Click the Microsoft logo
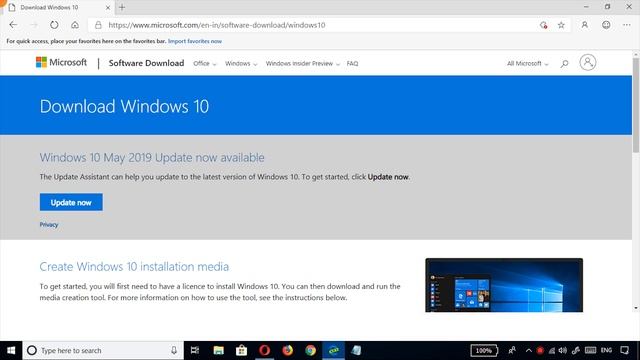640x360 pixels. (61, 62)
